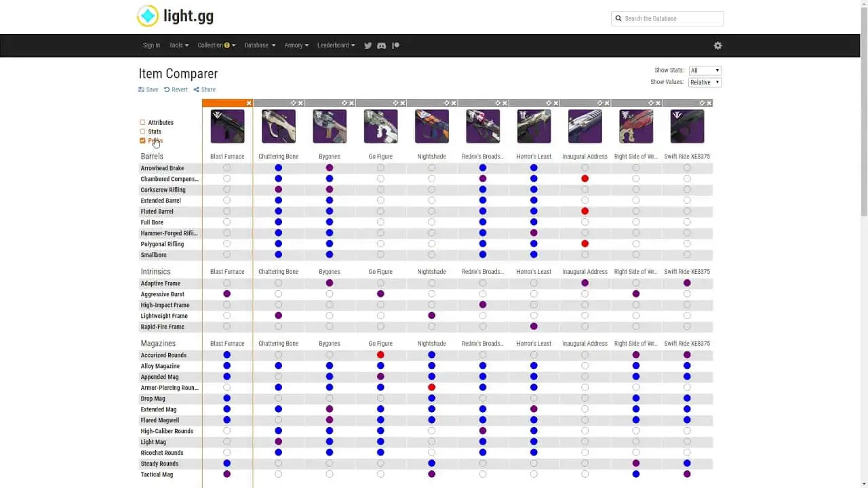
Task: Share the item comparison
Action: [204, 89]
